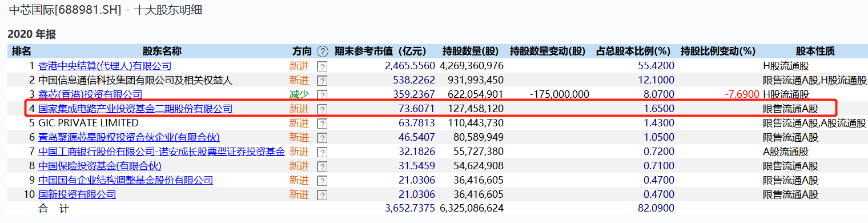The width and height of the screenshot is (868, 223).
Task: Click the market value 2,465.5560
Action: coord(410,66)
